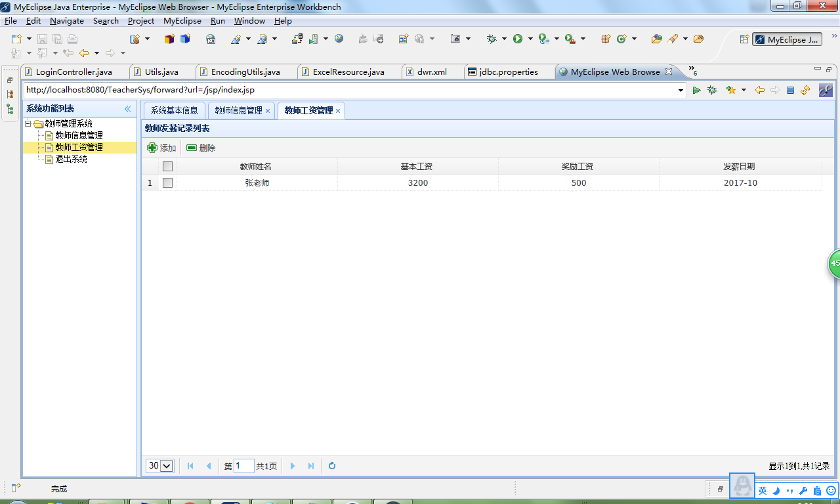The image size is (840, 504).
Task: Refresh the salary list with the refresh icon
Action: (x=331, y=466)
